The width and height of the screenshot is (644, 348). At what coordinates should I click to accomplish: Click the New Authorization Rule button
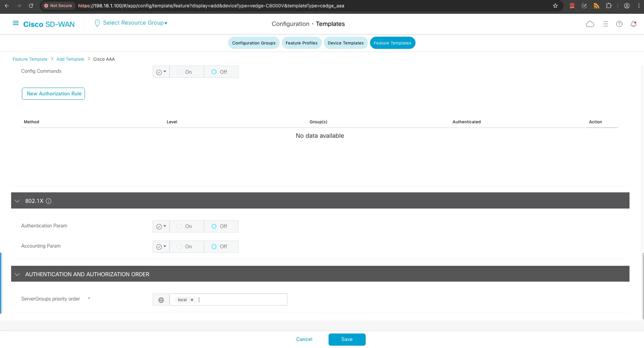click(53, 93)
